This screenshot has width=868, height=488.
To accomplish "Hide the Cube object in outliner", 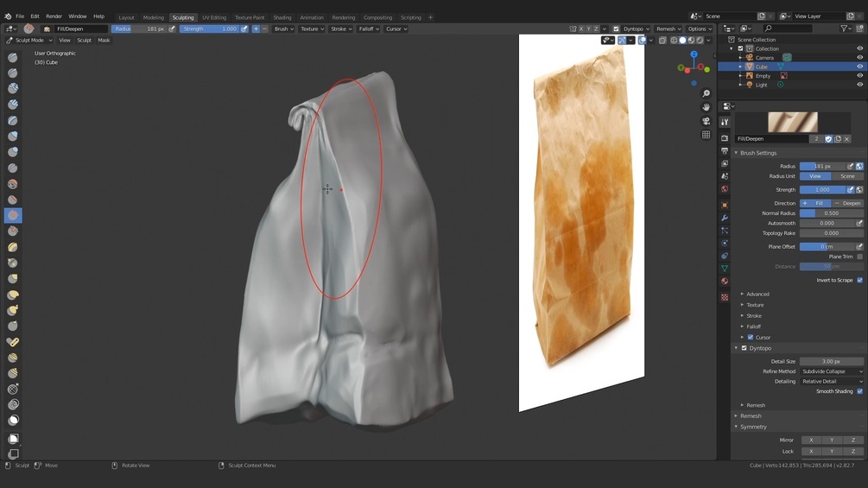I will 859,67.
